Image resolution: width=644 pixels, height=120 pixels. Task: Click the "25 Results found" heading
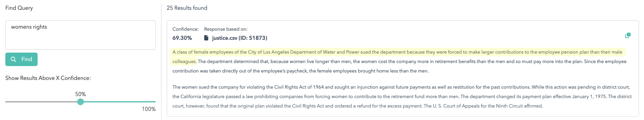click(x=187, y=8)
